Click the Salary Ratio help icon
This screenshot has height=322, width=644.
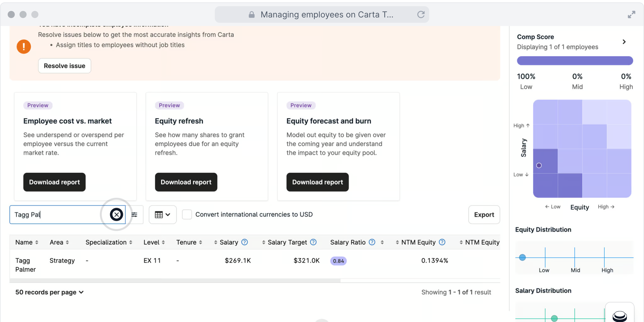[372, 242]
